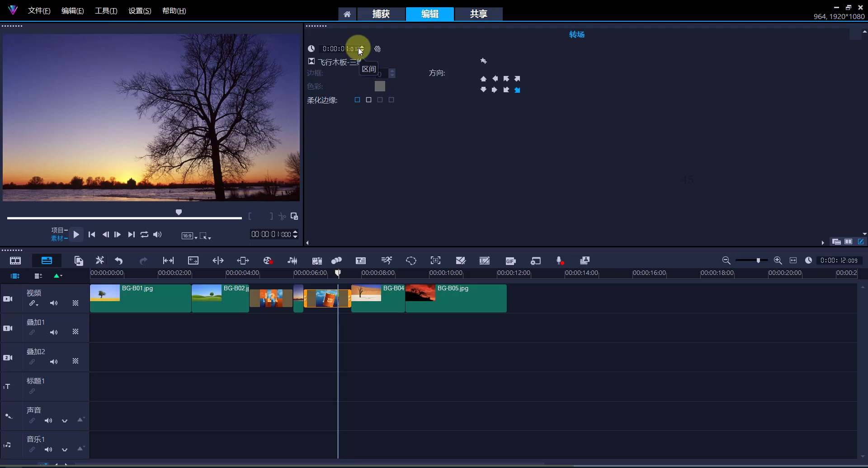Zoom in the timeline magnifier
This screenshot has width=868, height=468.
[778, 260]
